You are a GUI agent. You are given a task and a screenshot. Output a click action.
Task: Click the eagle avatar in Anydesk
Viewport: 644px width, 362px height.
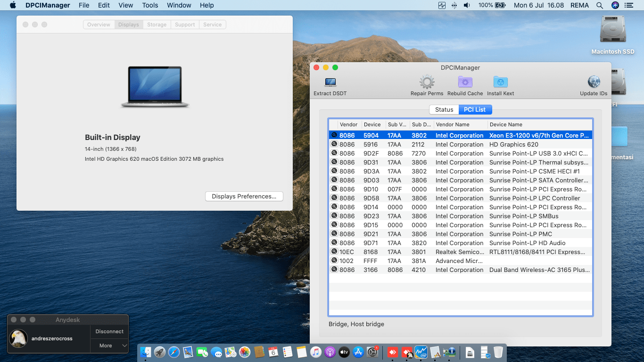(x=18, y=338)
